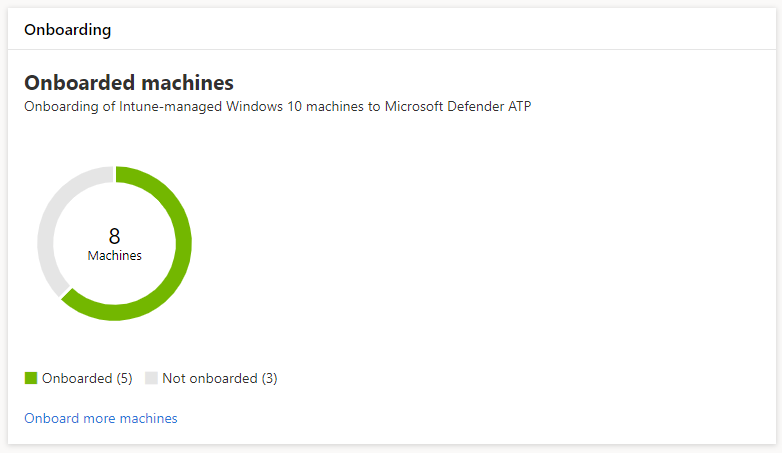The image size is (782, 453).
Task: Click the number 8 in donut center
Action: [114, 237]
